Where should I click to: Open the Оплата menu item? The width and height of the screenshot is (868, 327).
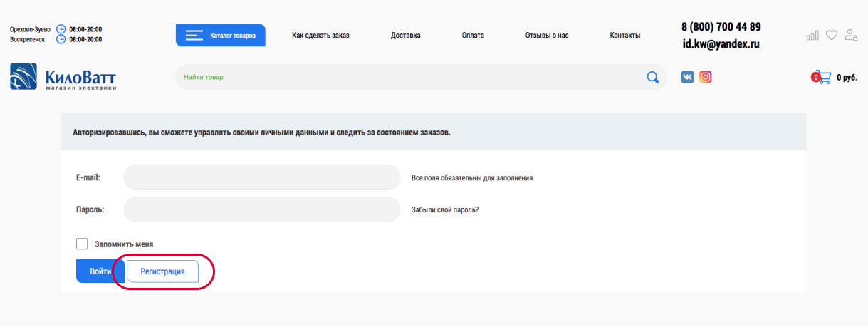(473, 35)
